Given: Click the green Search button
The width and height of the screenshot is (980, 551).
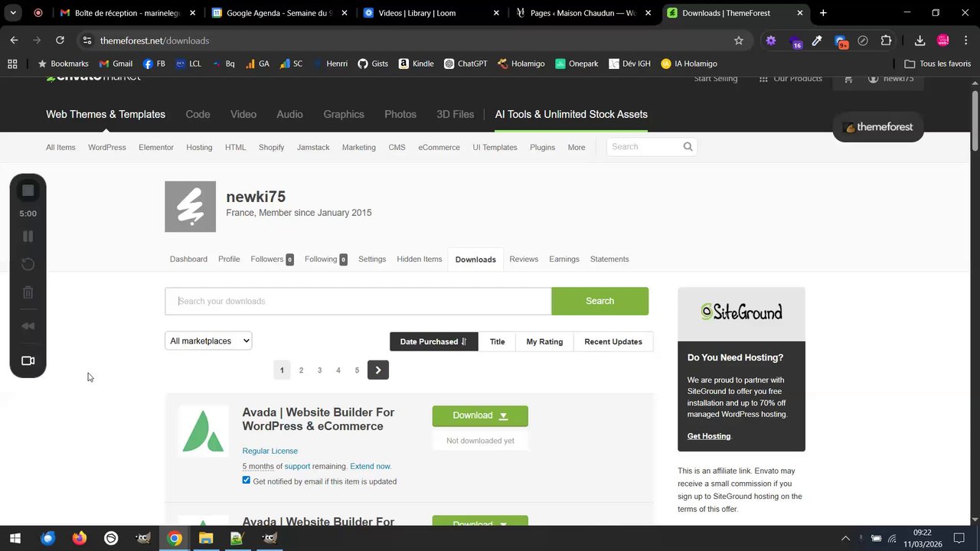Looking at the screenshot, I should tap(599, 302).
